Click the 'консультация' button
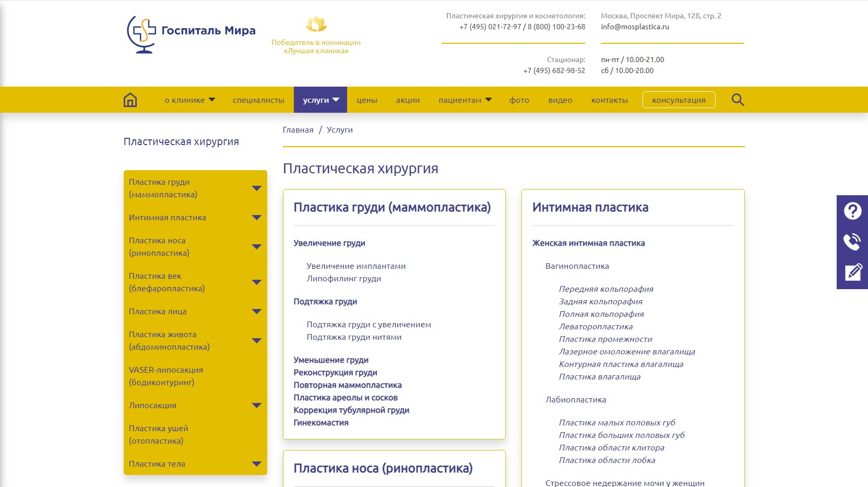The width and height of the screenshot is (868, 487). pos(679,100)
